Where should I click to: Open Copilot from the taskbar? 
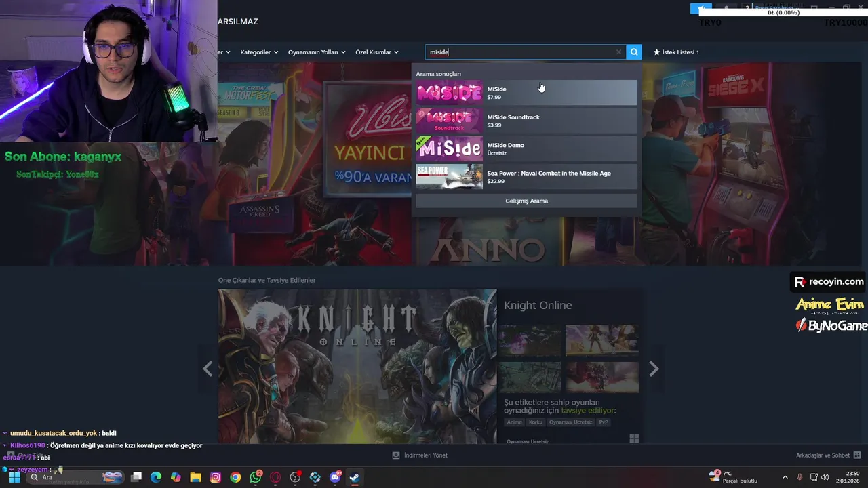coord(176,477)
